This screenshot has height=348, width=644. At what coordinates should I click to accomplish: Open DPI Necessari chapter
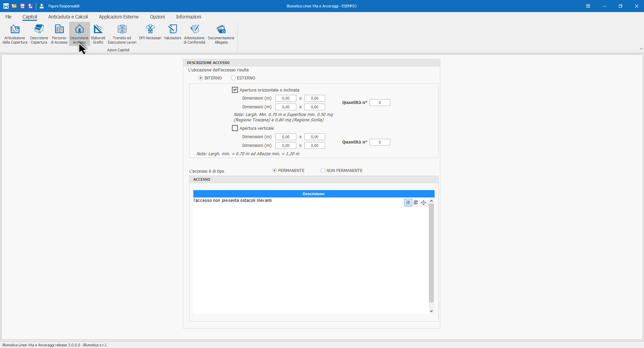(150, 32)
